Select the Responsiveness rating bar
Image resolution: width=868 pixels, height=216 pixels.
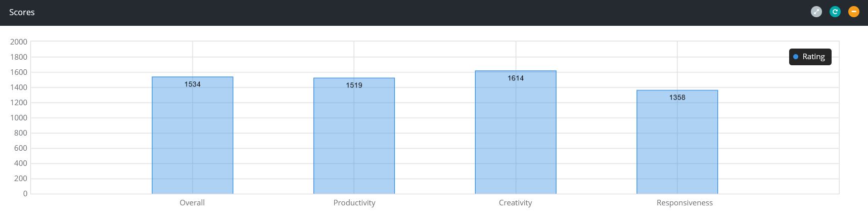(677, 142)
